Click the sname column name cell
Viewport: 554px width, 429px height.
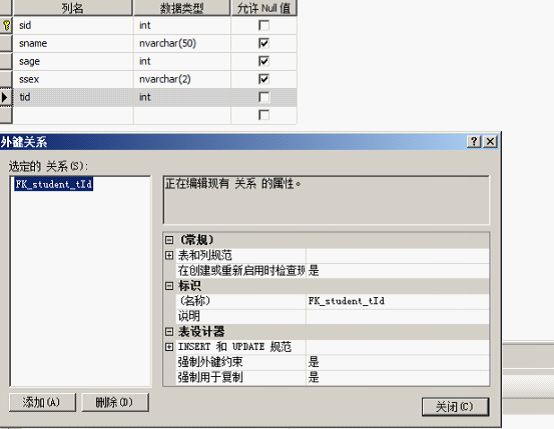(73, 43)
